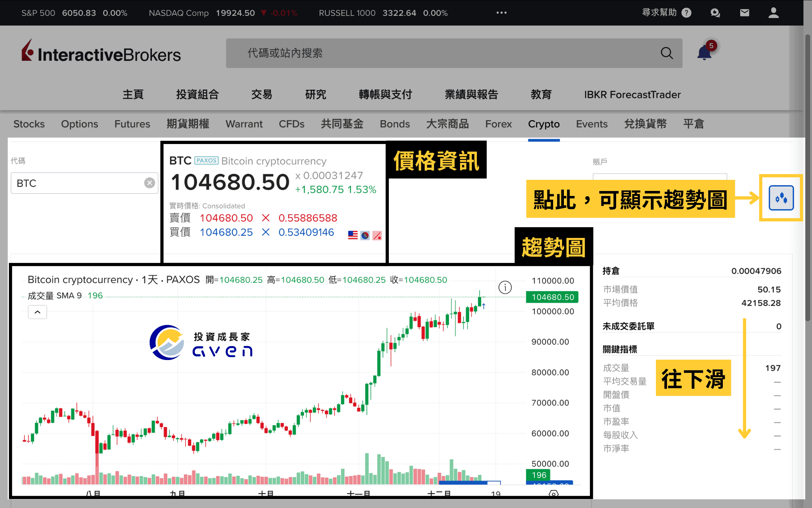Switch to the 共同基金 mutual funds tab
Image resolution: width=812 pixels, height=508 pixels.
click(342, 124)
